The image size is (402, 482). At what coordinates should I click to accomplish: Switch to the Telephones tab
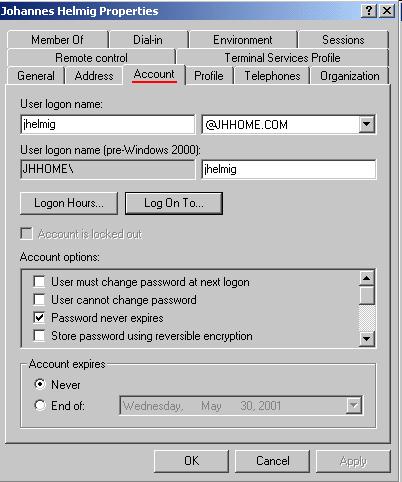(272, 76)
